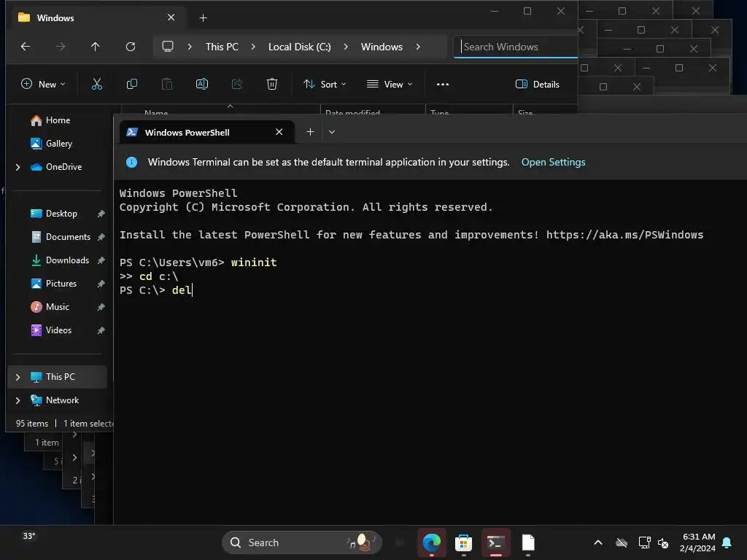This screenshot has height=560, width=747.
Task: Select the Windows PowerShell tab
Action: [x=206, y=132]
